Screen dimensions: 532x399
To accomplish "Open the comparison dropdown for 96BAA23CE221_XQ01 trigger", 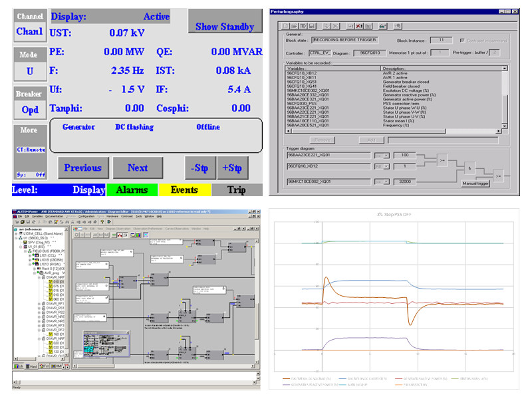I will (x=384, y=154).
